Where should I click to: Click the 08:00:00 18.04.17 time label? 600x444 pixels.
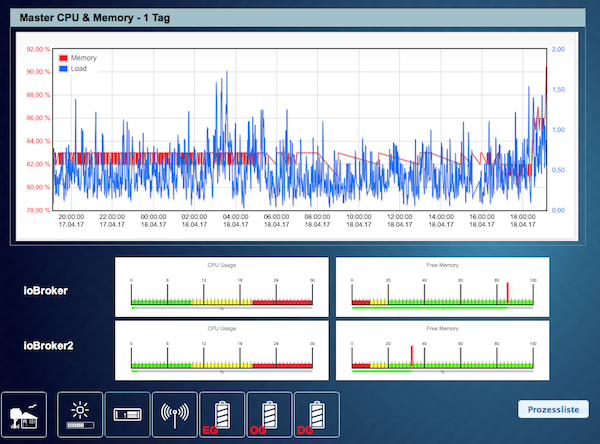tap(317, 220)
